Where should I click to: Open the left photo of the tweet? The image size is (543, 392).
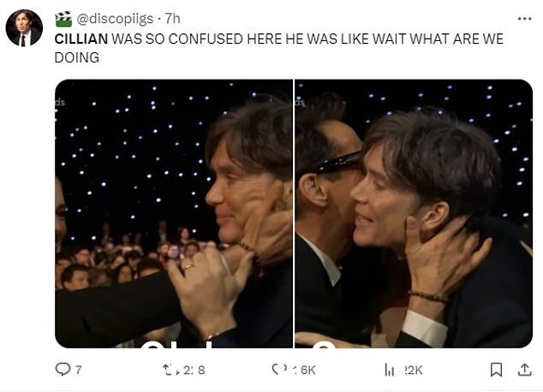pos(174,213)
